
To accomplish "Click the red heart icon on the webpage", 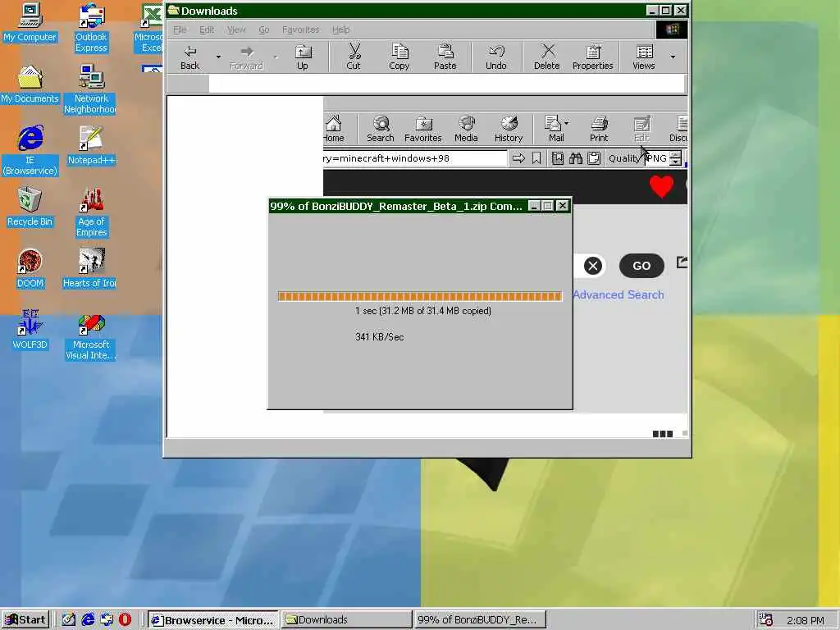I will [x=662, y=186].
